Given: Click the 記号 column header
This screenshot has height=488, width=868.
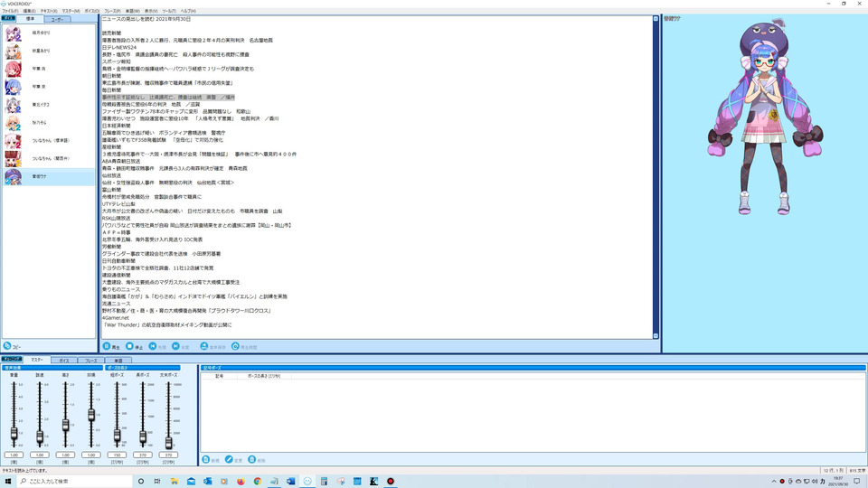Looking at the screenshot, I should [219, 376].
